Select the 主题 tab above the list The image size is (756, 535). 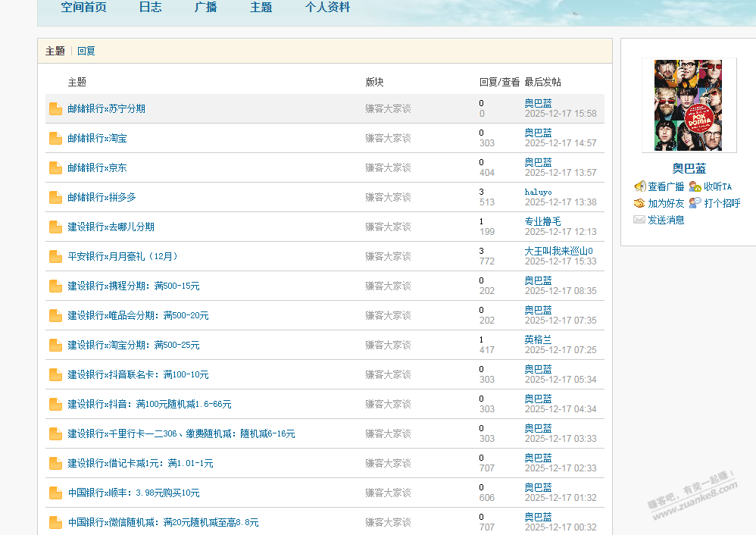click(x=55, y=52)
